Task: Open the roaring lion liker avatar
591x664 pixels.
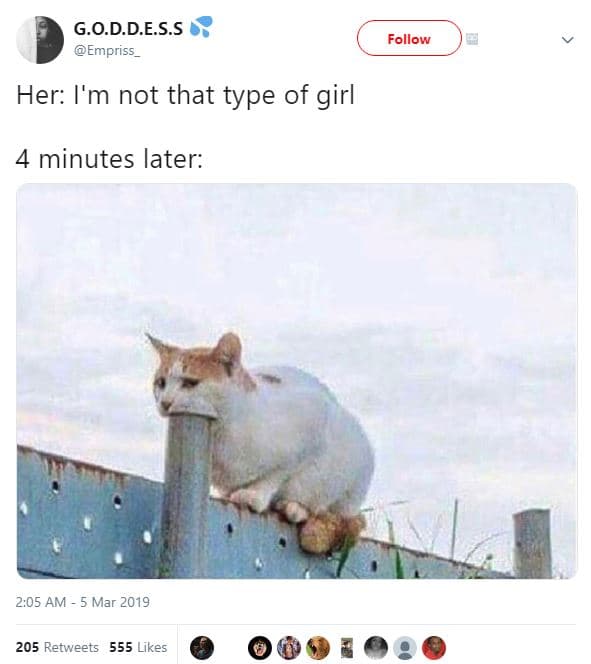Action: (x=318, y=647)
